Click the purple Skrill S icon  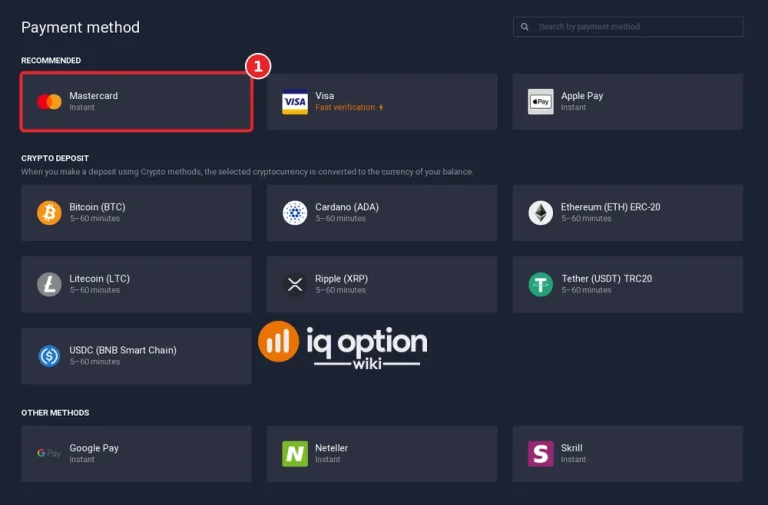[x=541, y=454]
